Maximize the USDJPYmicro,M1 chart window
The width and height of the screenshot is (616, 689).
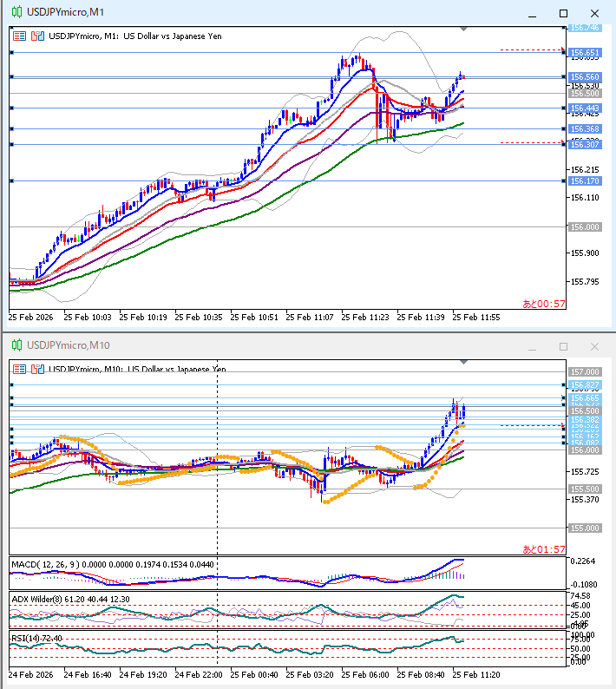pyautogui.click(x=563, y=13)
